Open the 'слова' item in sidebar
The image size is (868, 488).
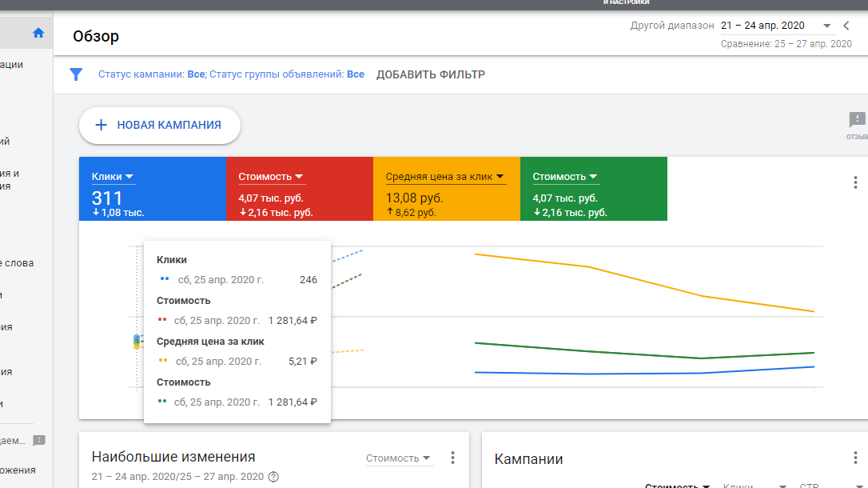tap(17, 263)
